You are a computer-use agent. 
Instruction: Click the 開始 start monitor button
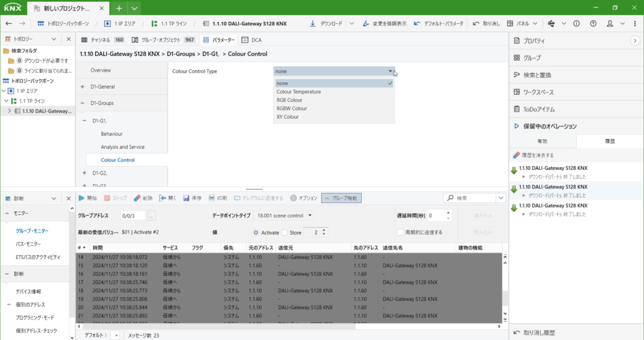tap(87, 198)
